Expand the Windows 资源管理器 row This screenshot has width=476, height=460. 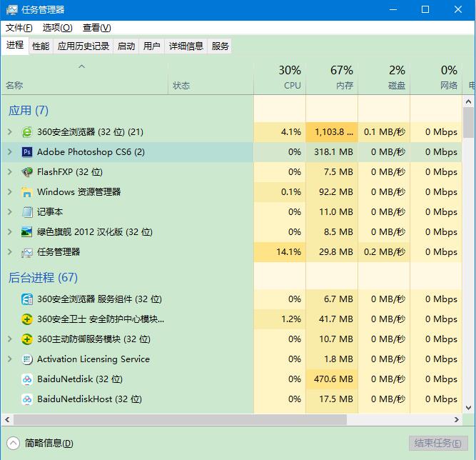[x=10, y=192]
